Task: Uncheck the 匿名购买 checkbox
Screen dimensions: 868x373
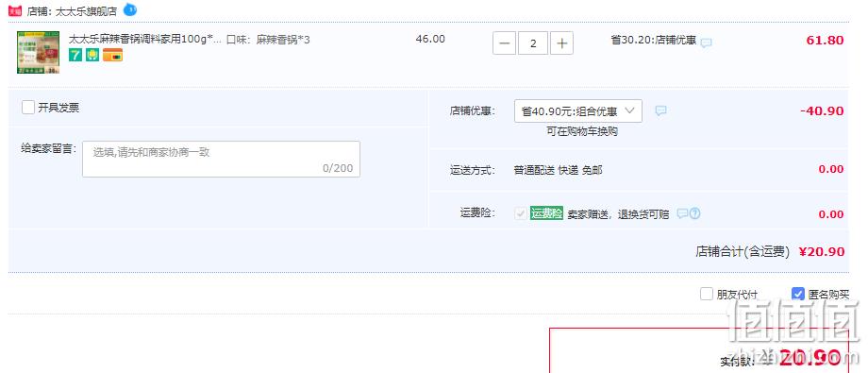Action: tap(797, 294)
